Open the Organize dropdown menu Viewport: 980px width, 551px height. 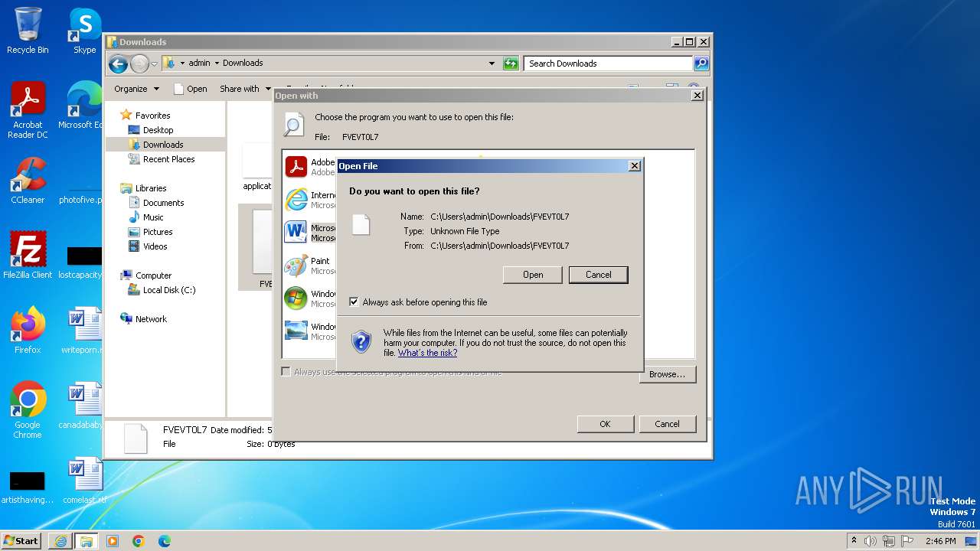click(136, 89)
